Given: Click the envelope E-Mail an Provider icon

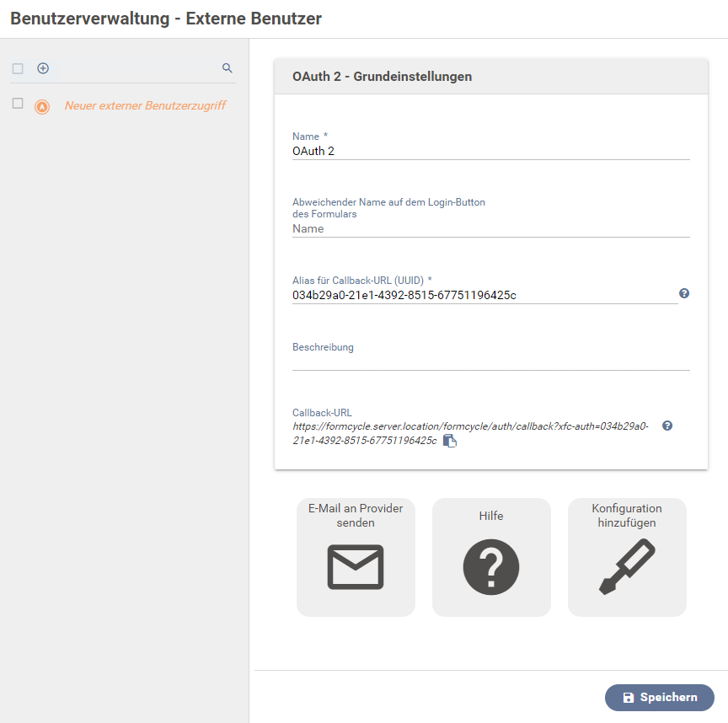Looking at the screenshot, I should [x=356, y=567].
